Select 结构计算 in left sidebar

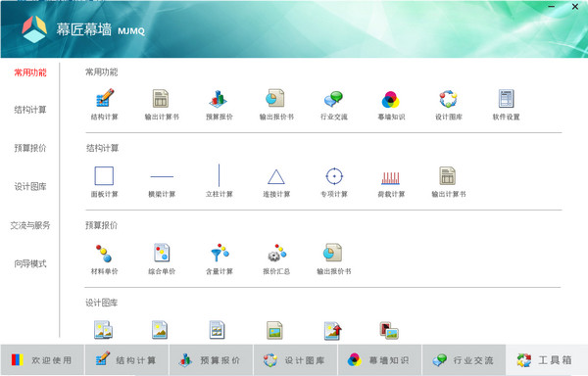30,110
